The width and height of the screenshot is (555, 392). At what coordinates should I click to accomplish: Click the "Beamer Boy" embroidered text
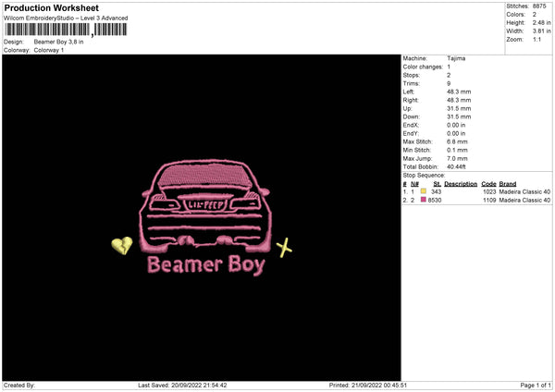pyautogui.click(x=206, y=267)
